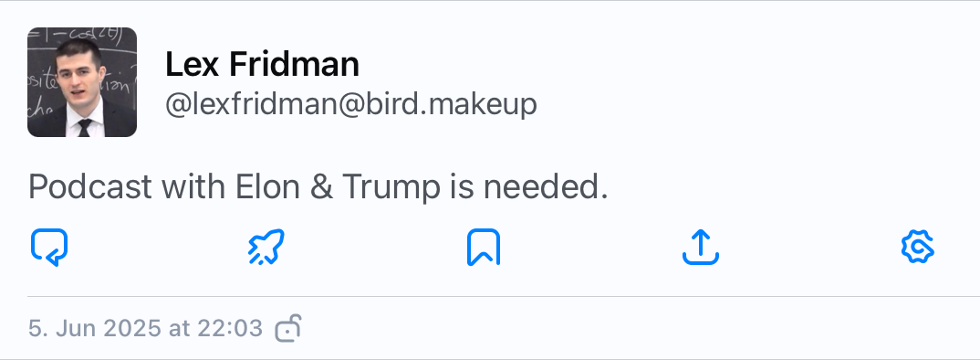Open the post text about podcast
The width and height of the screenshot is (980, 360).
pyautogui.click(x=318, y=186)
